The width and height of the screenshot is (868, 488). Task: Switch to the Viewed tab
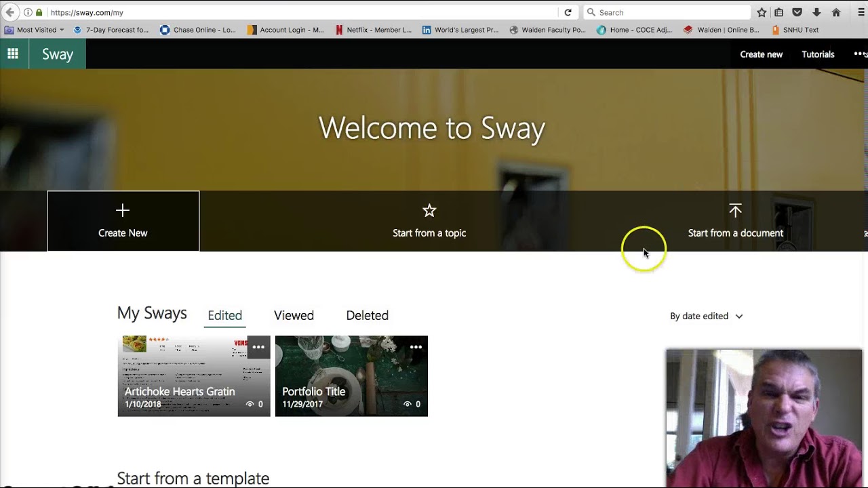pos(294,316)
